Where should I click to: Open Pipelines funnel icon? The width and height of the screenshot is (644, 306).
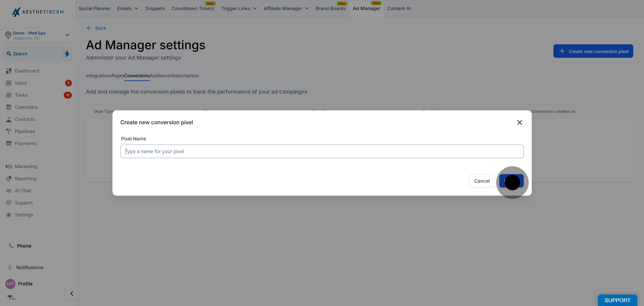click(9, 131)
